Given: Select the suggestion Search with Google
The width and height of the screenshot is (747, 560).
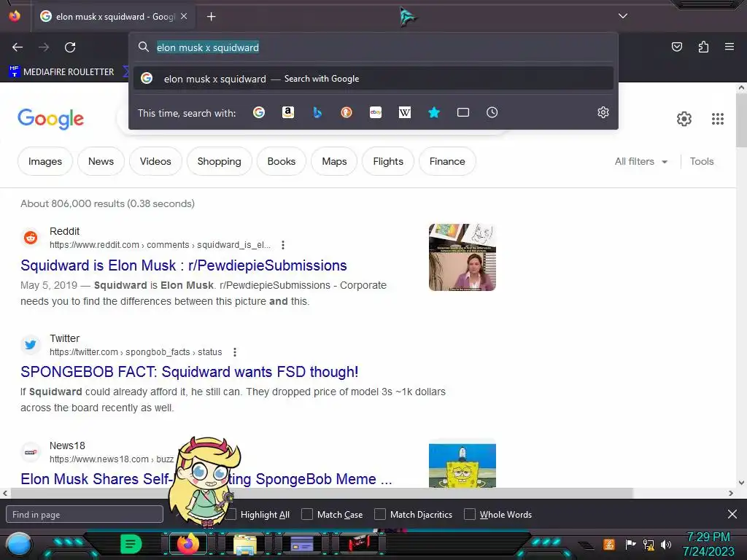Looking at the screenshot, I should [373, 79].
